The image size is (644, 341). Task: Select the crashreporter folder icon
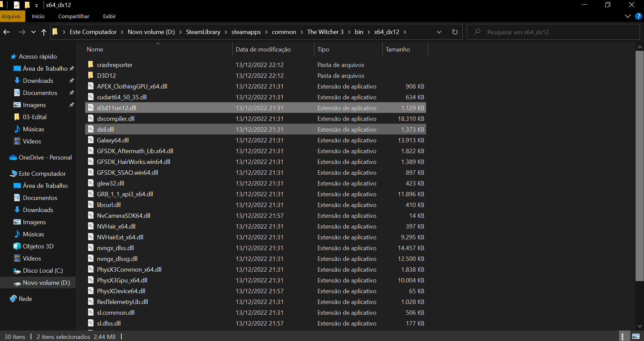90,65
